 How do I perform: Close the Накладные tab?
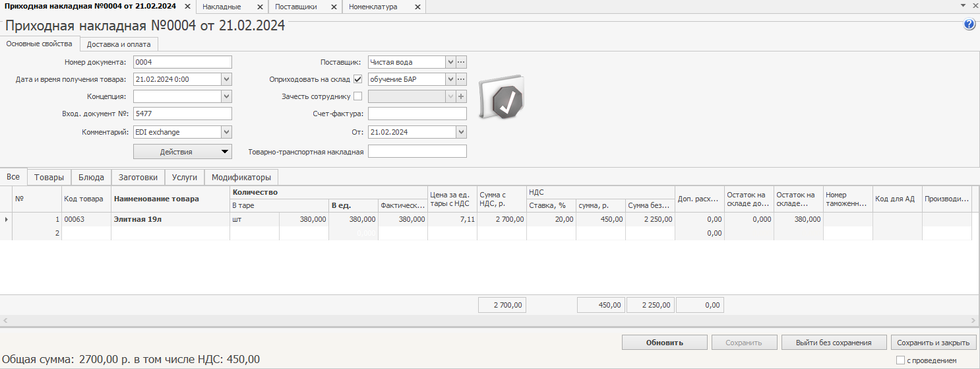point(259,7)
